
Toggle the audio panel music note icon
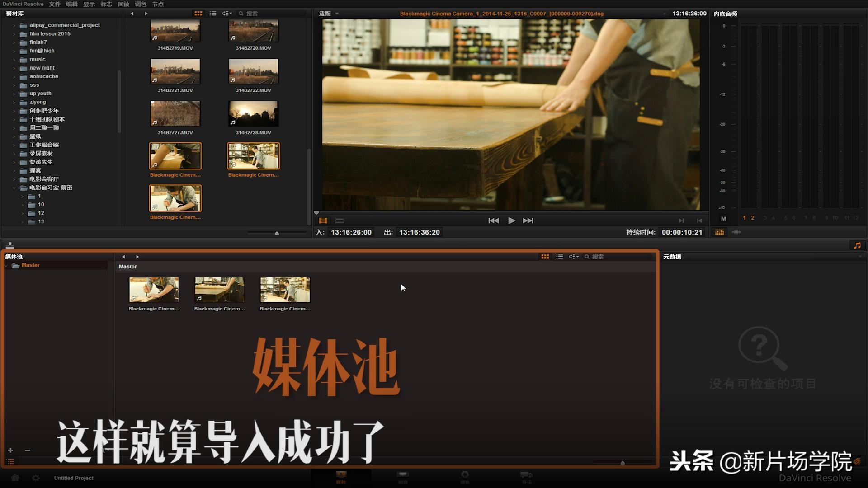[857, 245]
